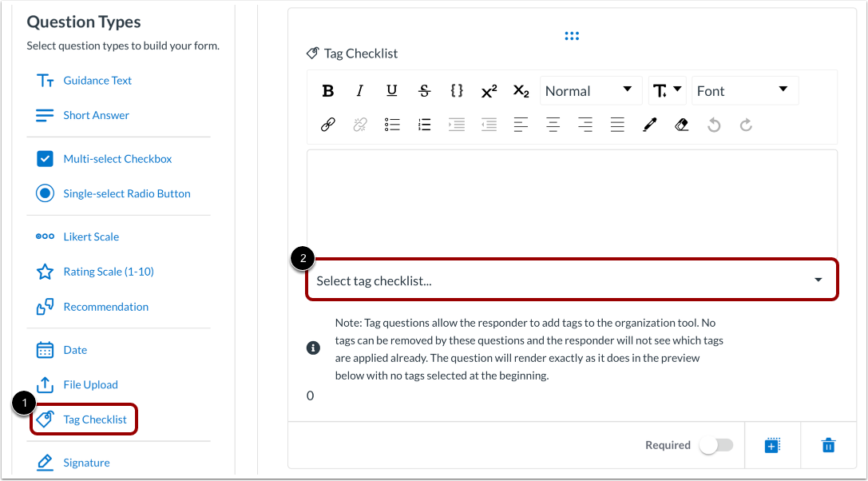Apply strikethrough formatting
This screenshot has width=868, height=481.
[x=424, y=90]
